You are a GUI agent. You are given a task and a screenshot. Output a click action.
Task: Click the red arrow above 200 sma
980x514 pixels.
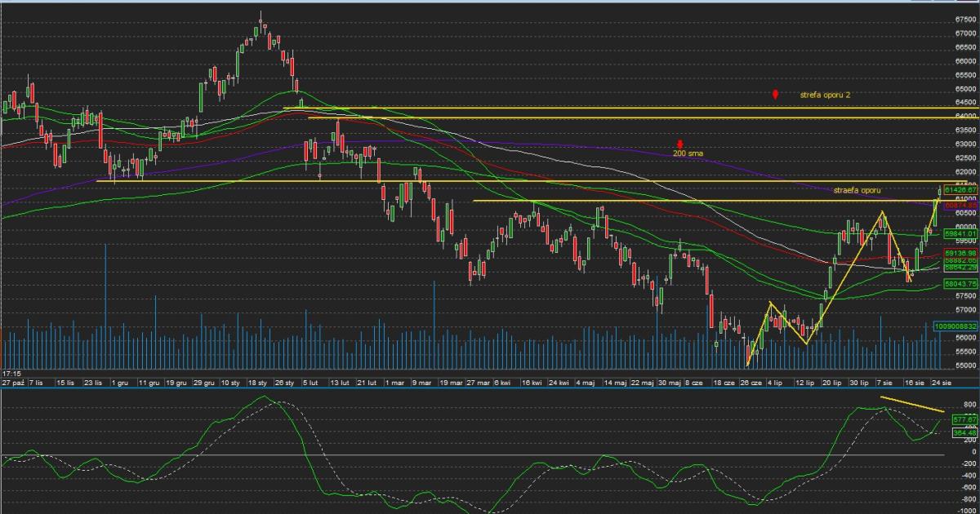pyautogui.click(x=679, y=144)
